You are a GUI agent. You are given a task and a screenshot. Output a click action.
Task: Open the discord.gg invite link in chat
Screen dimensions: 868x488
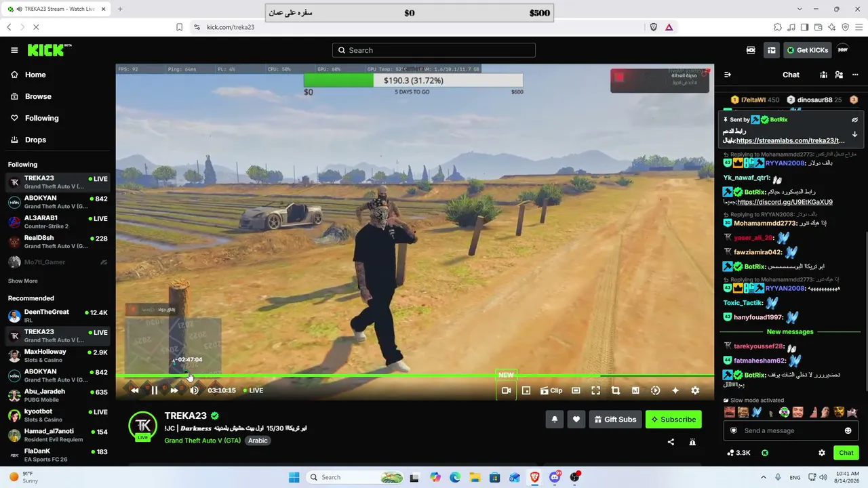[785, 202]
